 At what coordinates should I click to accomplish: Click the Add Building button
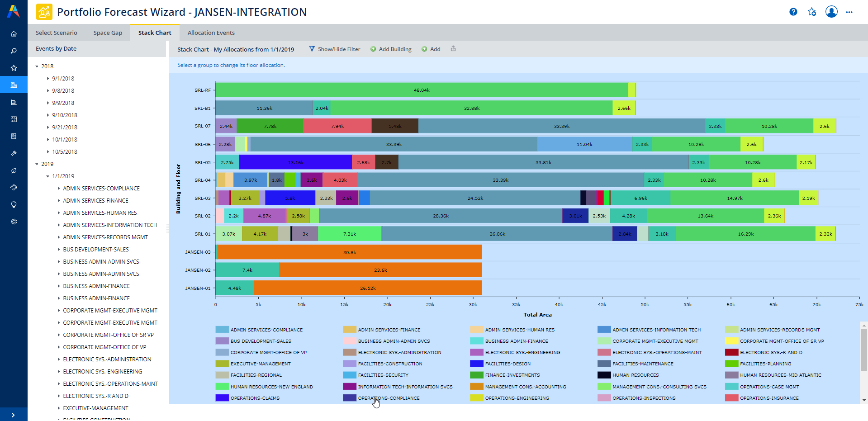coord(391,49)
